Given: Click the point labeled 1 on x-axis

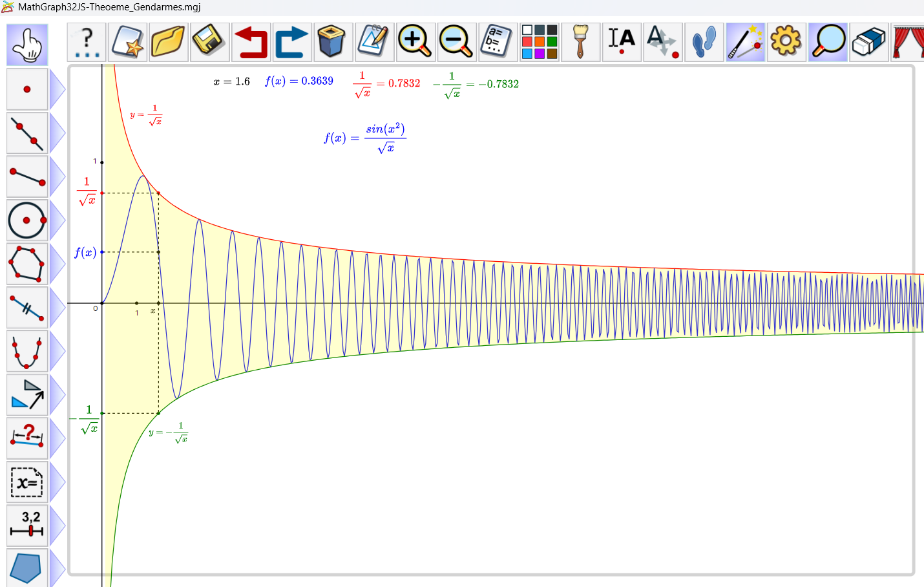Looking at the screenshot, I should coord(136,303).
